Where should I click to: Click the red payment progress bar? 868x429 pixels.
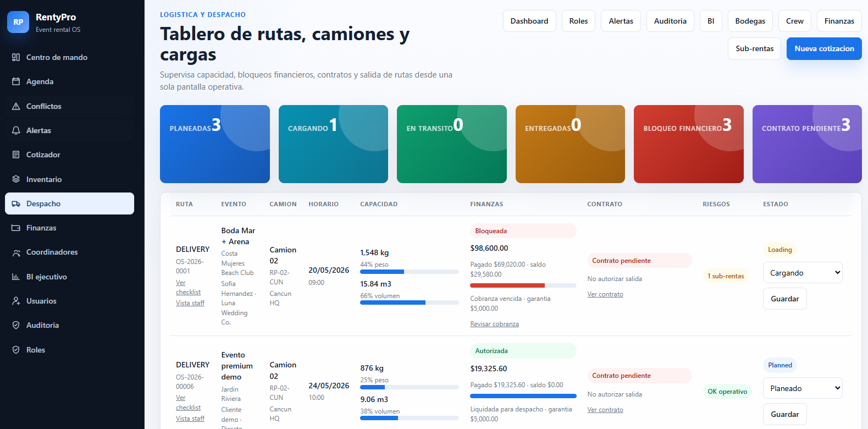pyautogui.click(x=523, y=285)
